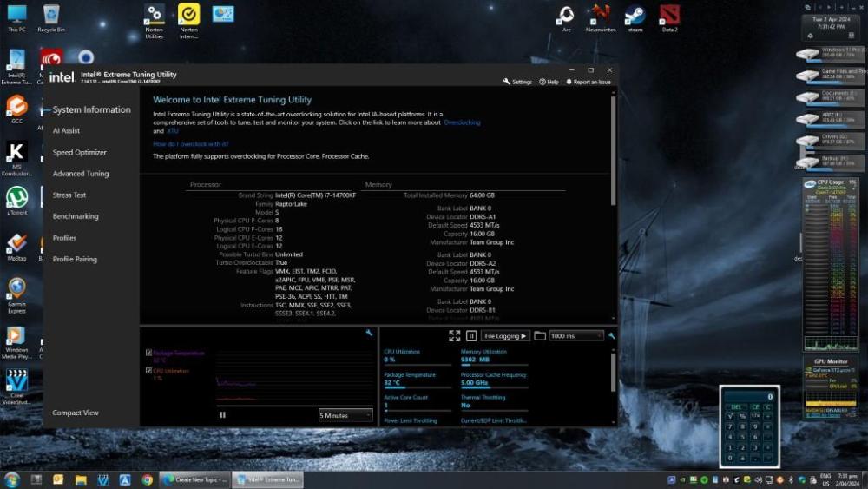Screen dimensions: 868x489
Task: Open the log files folder icon
Action: pos(540,335)
